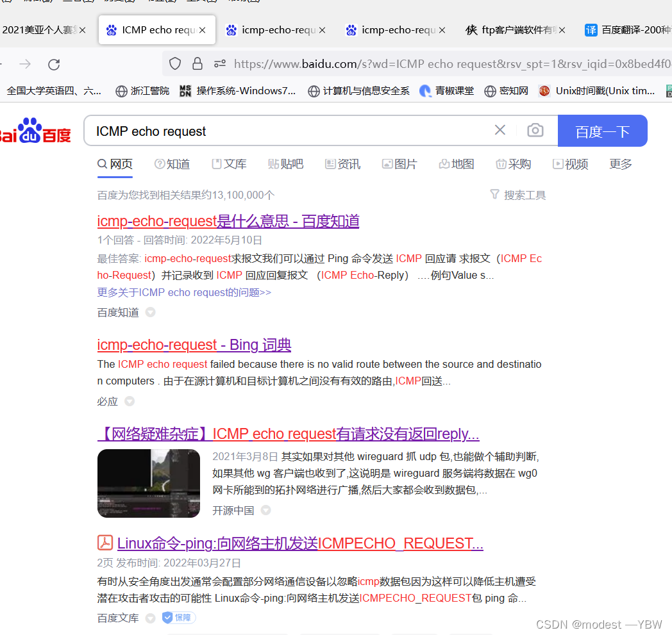
Task: Click the Baidu logo
Action: [x=35, y=131]
